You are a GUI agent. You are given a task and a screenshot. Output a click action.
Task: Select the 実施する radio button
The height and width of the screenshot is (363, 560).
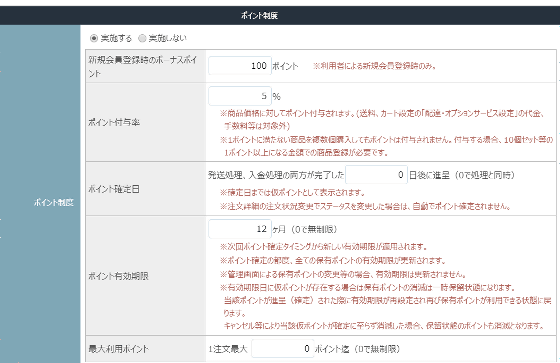94,38
